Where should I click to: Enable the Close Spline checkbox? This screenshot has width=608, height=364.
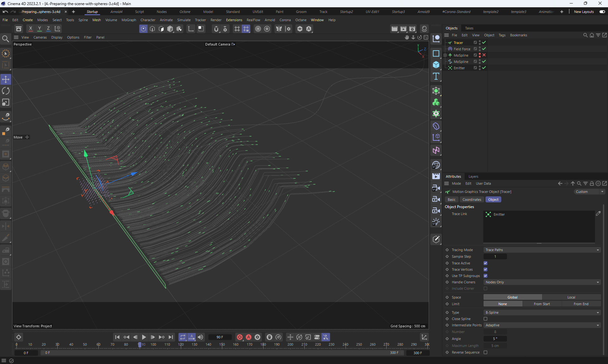click(x=485, y=319)
